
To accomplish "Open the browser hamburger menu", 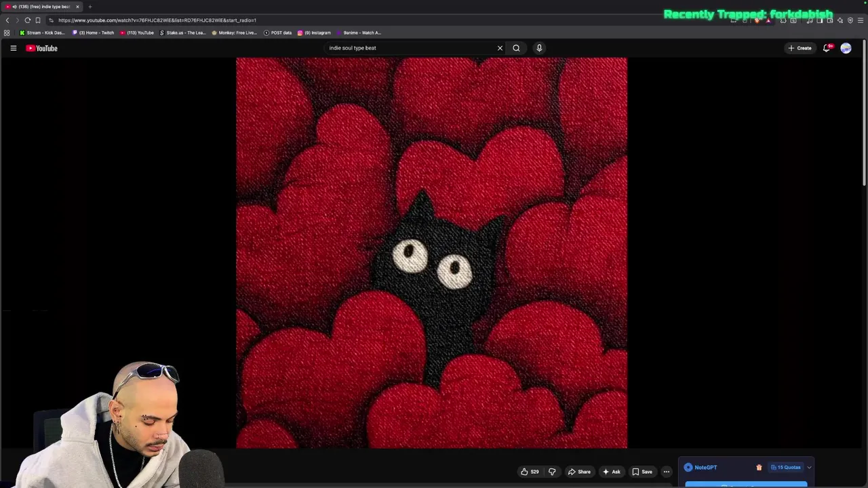I will pos(861,21).
